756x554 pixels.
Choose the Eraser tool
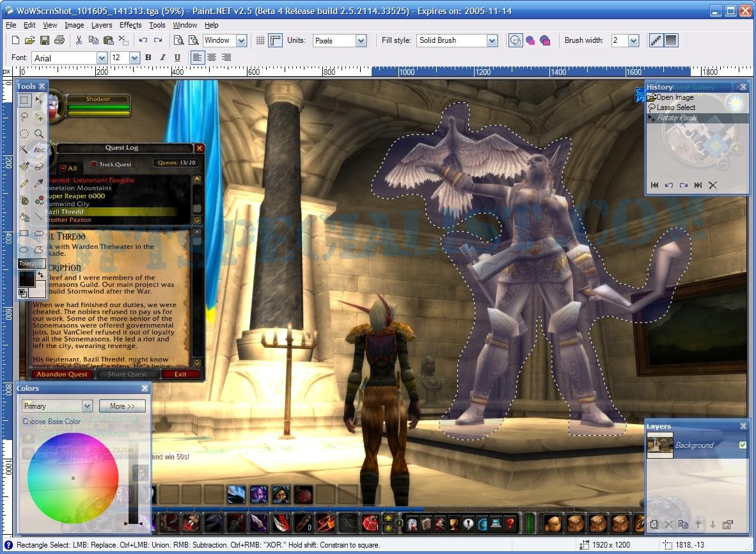pyautogui.click(x=39, y=166)
